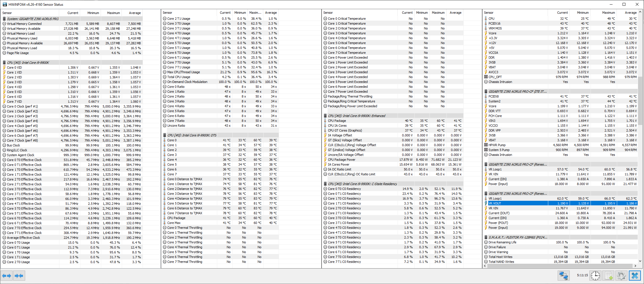The width and height of the screenshot is (644, 284).
Task: Click the thermometer icon beside VRM MOS
Action: pyautogui.click(x=486, y=28)
